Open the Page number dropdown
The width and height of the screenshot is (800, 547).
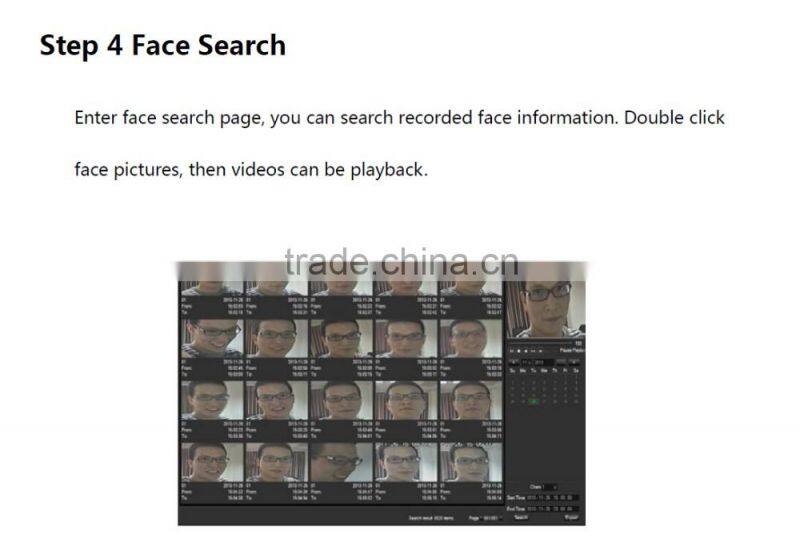(x=490, y=518)
